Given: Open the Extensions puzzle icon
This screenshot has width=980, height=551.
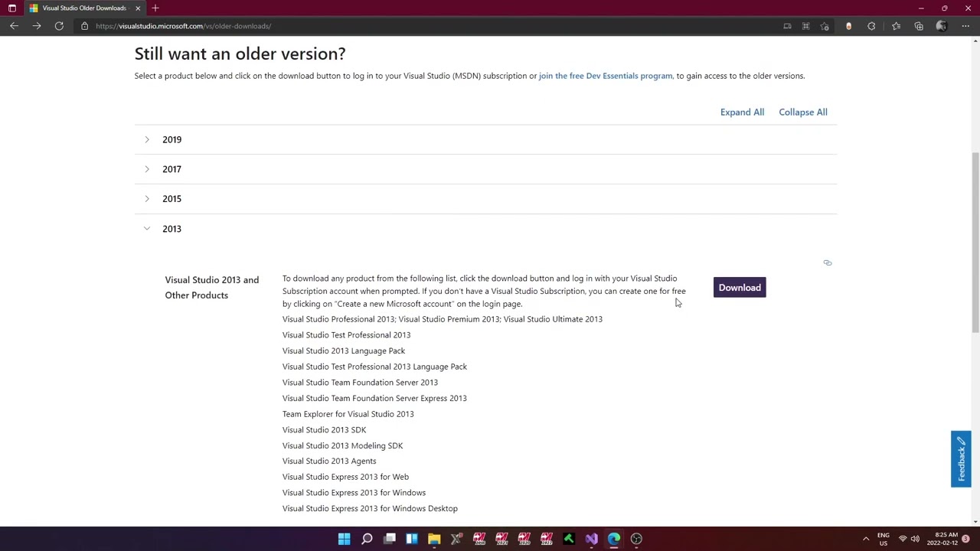Looking at the screenshot, I should 871,26.
